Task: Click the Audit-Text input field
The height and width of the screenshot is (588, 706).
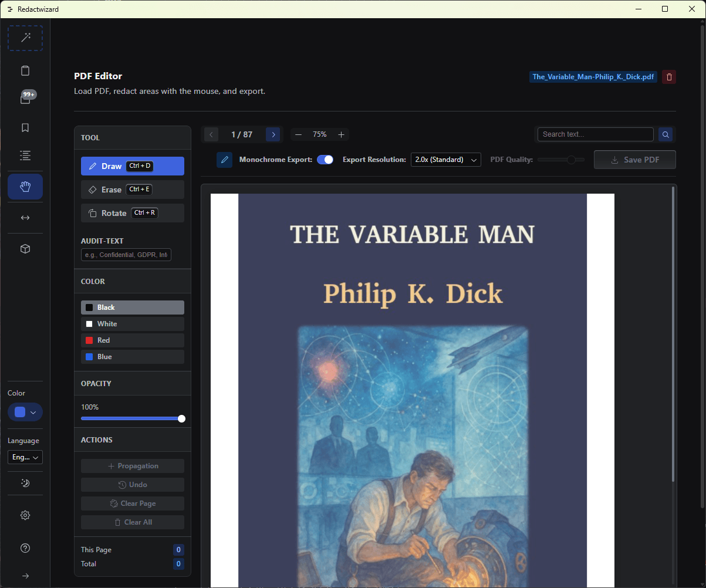Action: pos(126,255)
